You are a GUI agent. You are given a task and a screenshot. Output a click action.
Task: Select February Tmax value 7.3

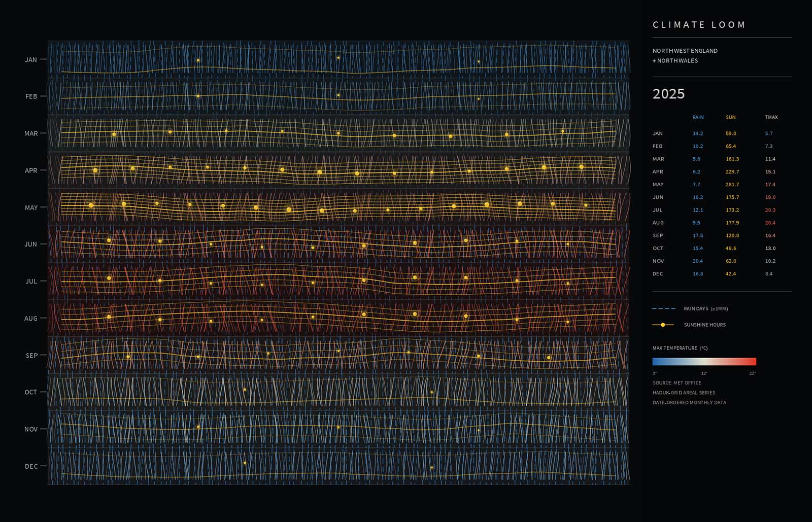(769, 146)
